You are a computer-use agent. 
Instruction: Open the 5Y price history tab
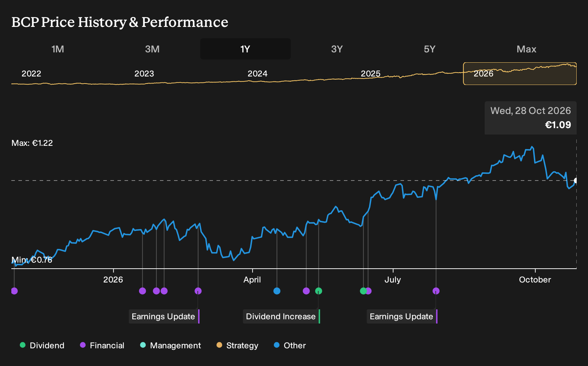coord(430,49)
